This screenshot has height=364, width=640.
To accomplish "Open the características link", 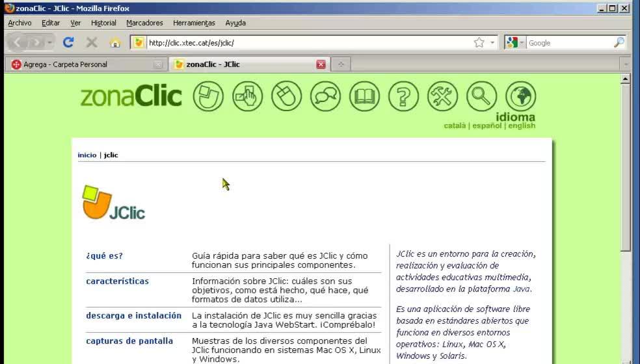I will point(117,281).
